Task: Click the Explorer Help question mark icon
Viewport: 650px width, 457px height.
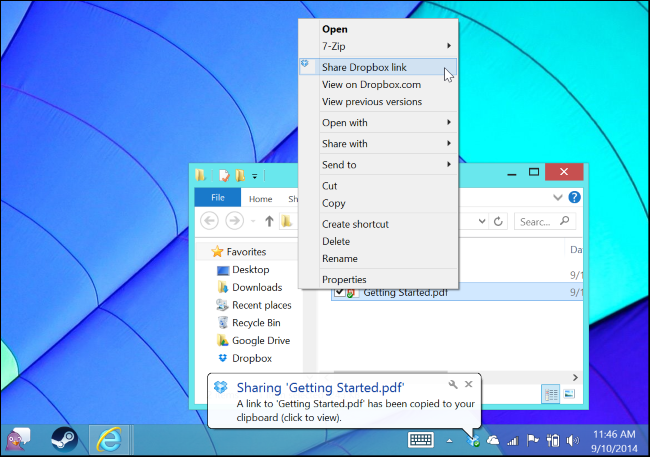Action: pos(574,197)
